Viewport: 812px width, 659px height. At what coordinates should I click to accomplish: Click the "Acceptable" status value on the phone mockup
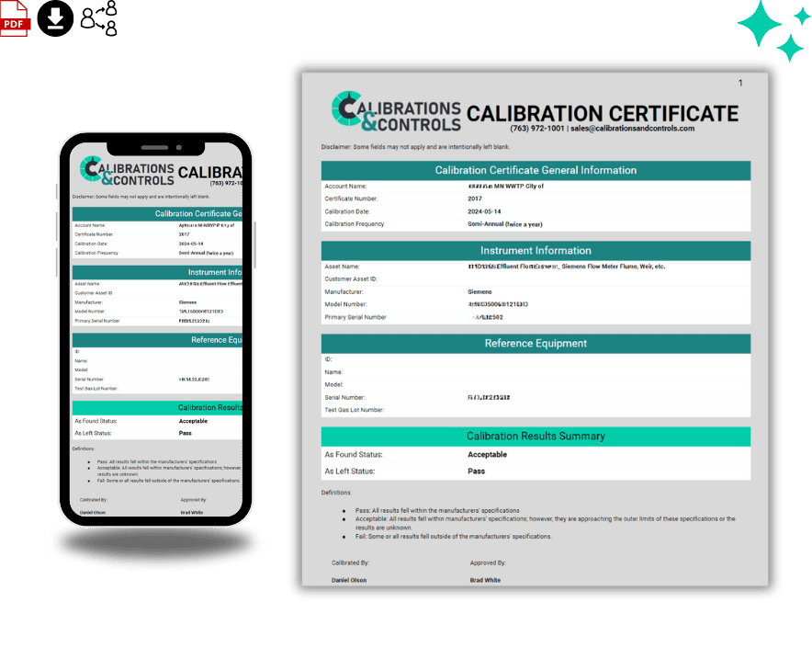pos(193,421)
